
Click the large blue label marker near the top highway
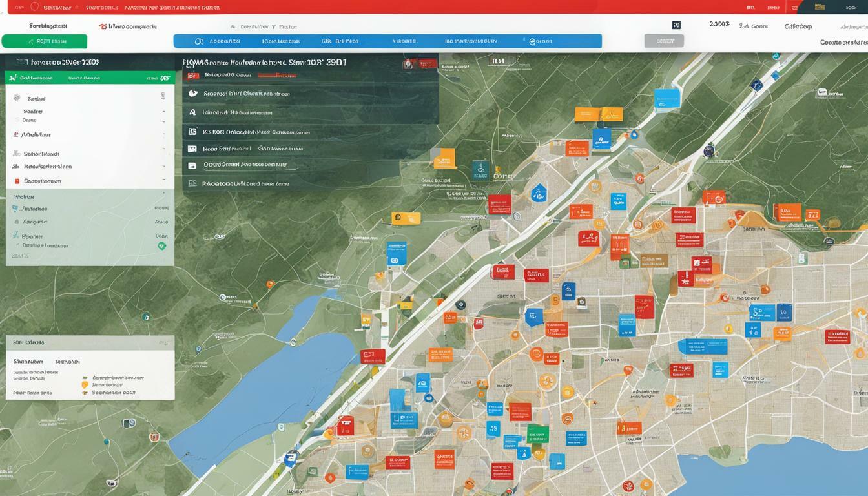pos(666,98)
